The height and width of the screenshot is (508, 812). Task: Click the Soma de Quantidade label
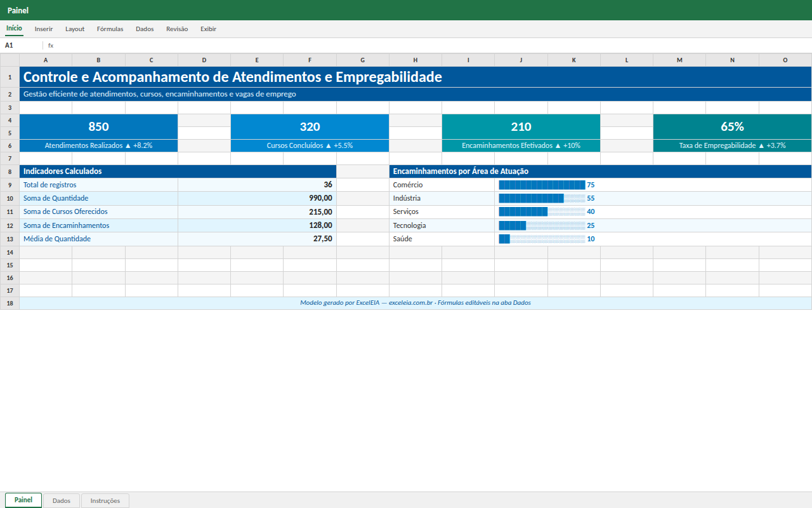click(x=99, y=199)
